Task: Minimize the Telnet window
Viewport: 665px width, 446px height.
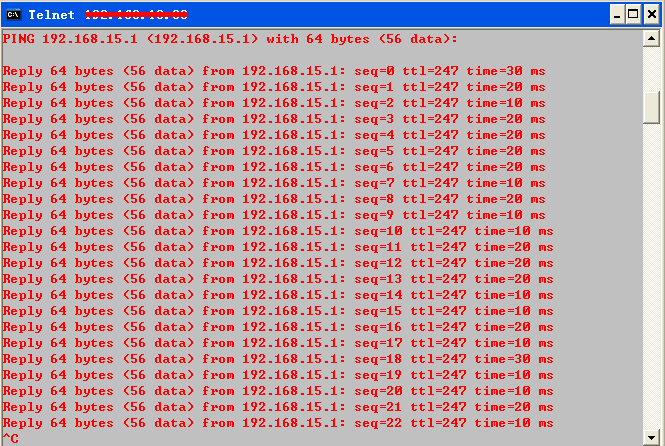Action: click(618, 15)
